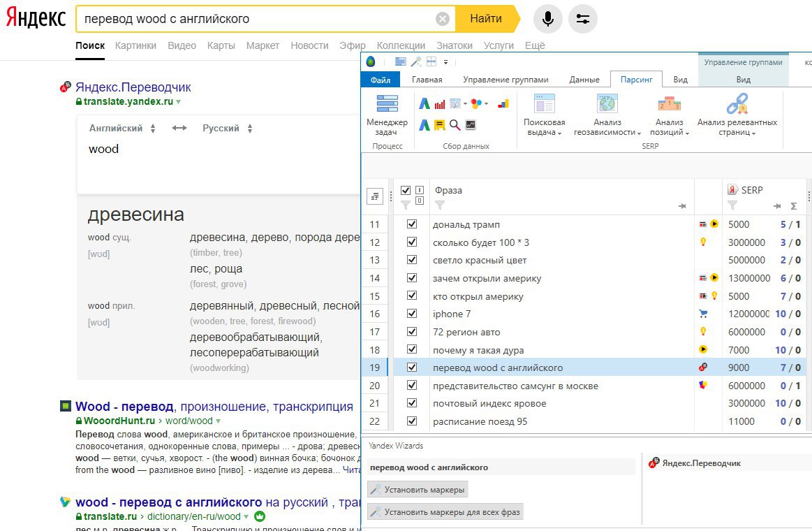The width and height of the screenshot is (812, 531).
Task: Expand the WooordHunt.ru result menu arrow
Action: tap(218, 421)
